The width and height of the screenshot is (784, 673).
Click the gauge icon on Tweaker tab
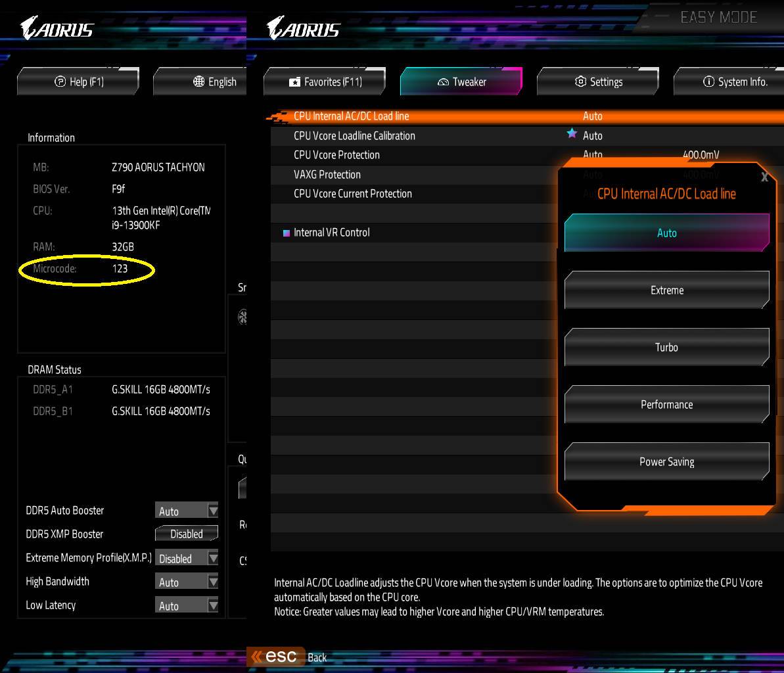[443, 82]
